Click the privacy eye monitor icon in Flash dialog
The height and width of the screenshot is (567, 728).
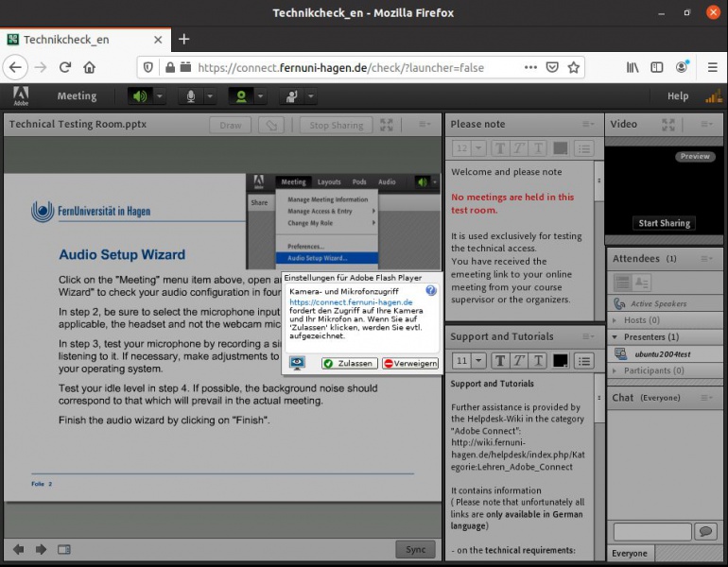pyautogui.click(x=297, y=363)
